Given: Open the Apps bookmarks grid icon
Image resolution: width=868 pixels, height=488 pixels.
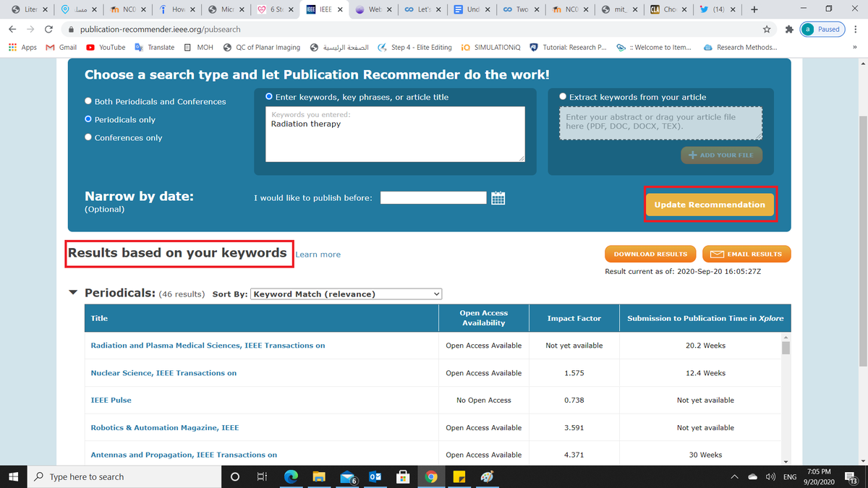Looking at the screenshot, I should coord(22,47).
